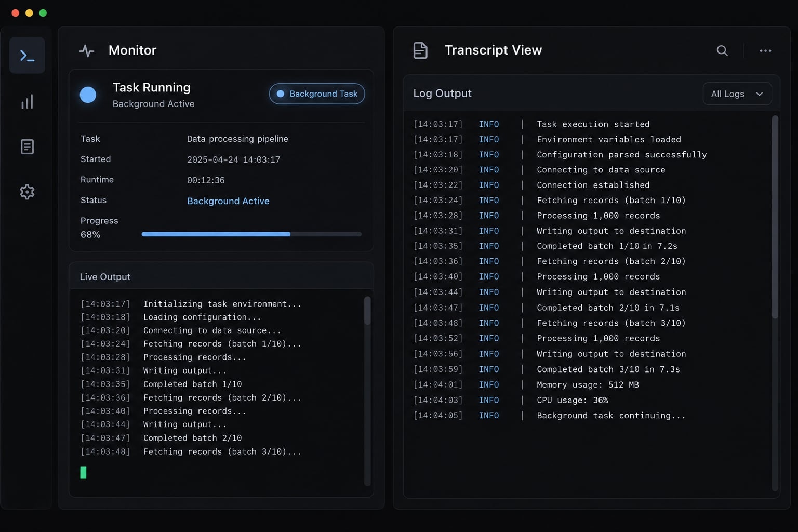This screenshot has height=532, width=798.
Task: Click the blue Task Running status indicator
Action: tap(88, 95)
